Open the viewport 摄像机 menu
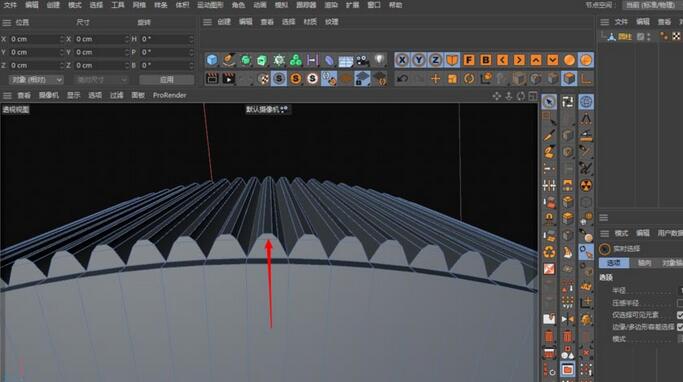This screenshot has width=683, height=382. coord(49,95)
